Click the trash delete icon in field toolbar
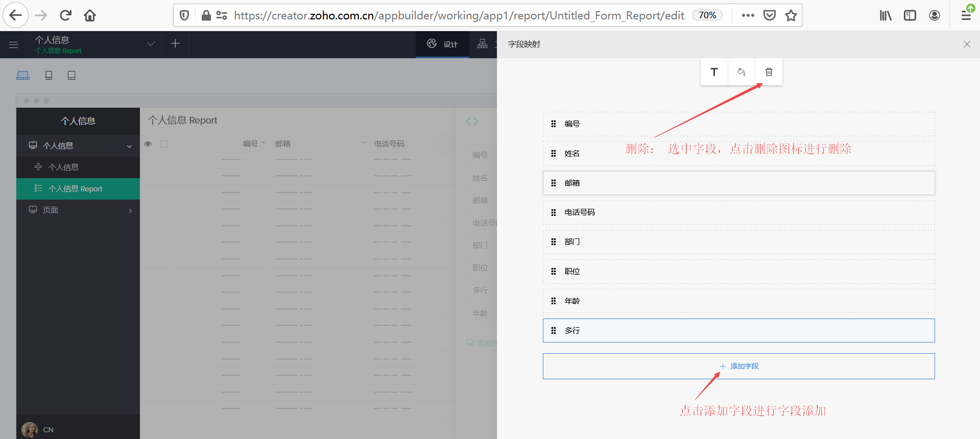The width and height of the screenshot is (980, 439). [769, 72]
